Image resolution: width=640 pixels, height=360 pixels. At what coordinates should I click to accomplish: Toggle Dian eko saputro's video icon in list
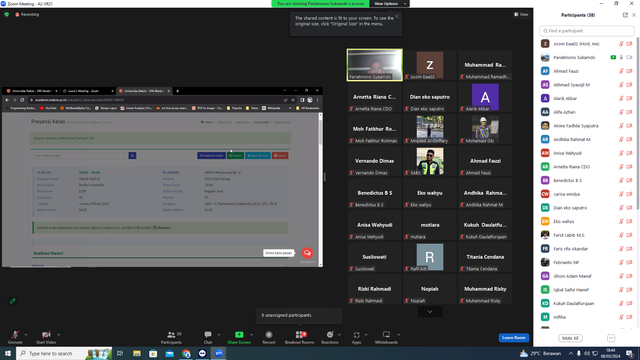pyautogui.click(x=629, y=208)
